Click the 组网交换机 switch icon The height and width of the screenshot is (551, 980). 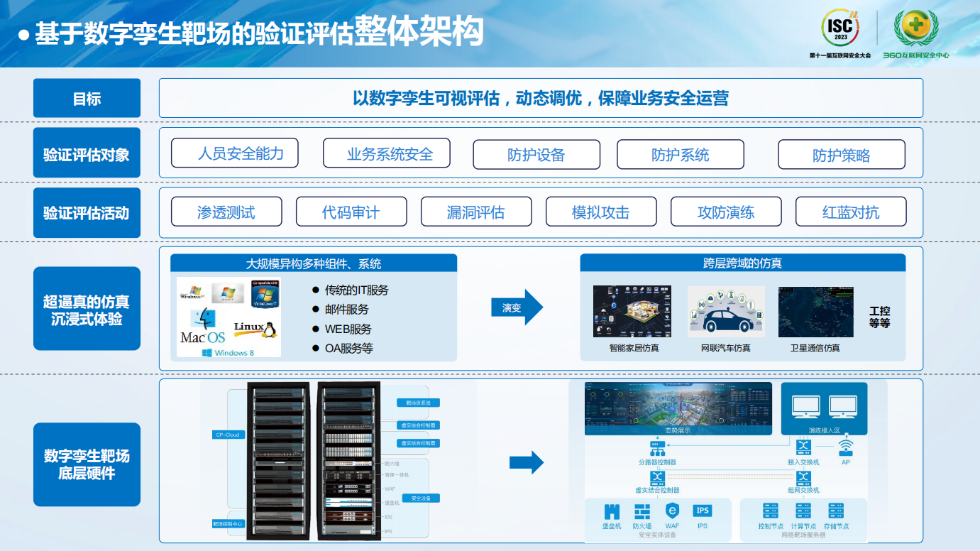[803, 477]
